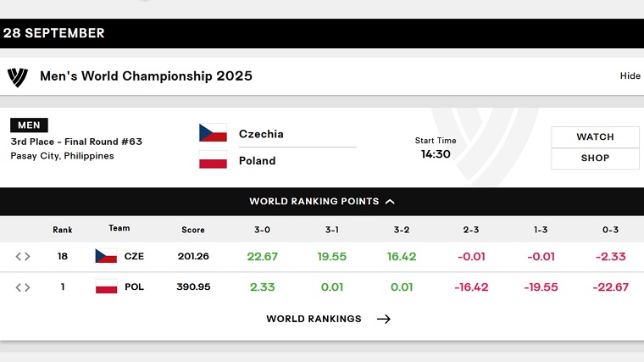Image resolution: width=644 pixels, height=362 pixels.
Task: Click the Volleyball World logo icon
Action: click(x=18, y=76)
